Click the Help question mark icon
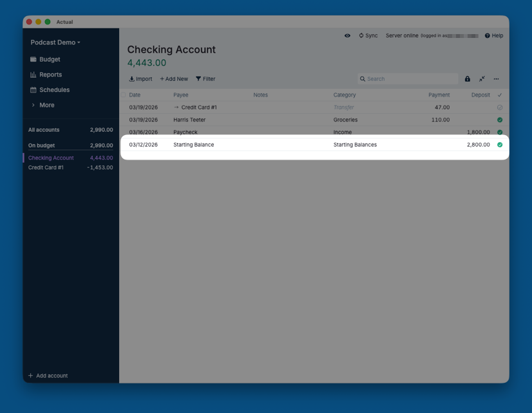The height and width of the screenshot is (413, 532). [488, 36]
